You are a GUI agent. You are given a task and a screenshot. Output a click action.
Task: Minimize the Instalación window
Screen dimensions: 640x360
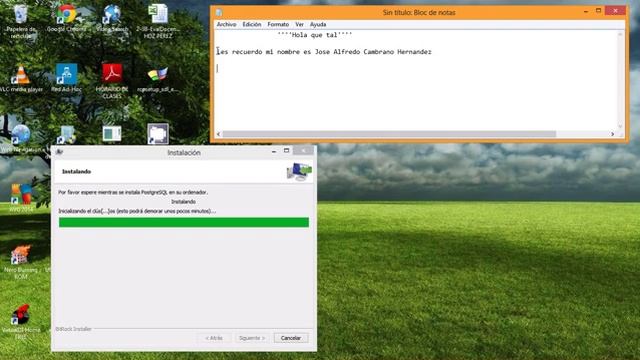coord(274,151)
